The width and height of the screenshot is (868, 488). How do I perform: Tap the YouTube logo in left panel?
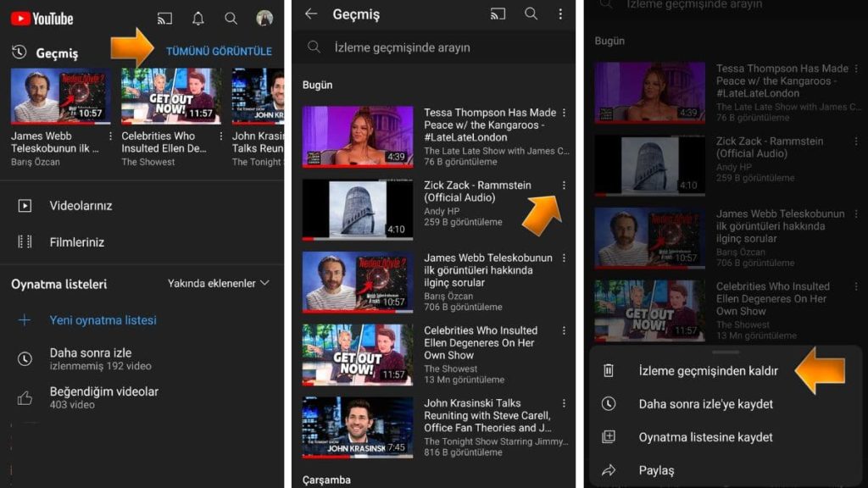[42, 19]
